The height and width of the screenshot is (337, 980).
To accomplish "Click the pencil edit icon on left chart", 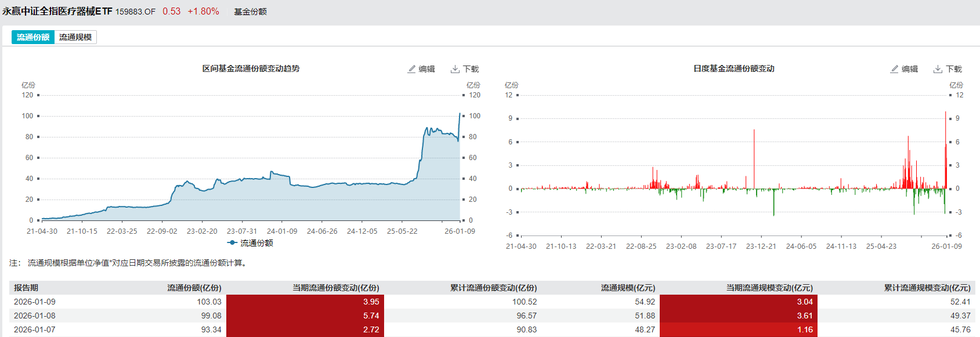I will tap(412, 69).
